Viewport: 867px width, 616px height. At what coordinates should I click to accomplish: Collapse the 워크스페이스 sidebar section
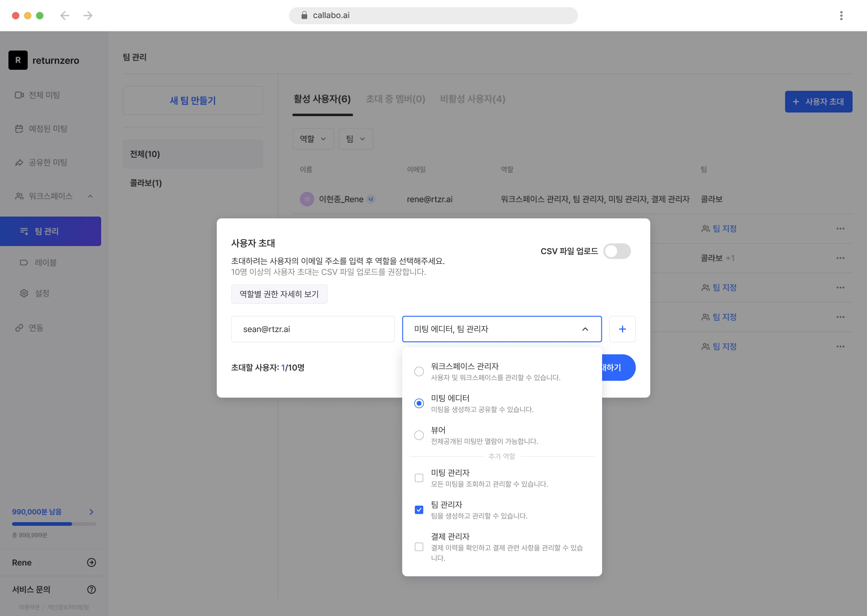click(90, 197)
